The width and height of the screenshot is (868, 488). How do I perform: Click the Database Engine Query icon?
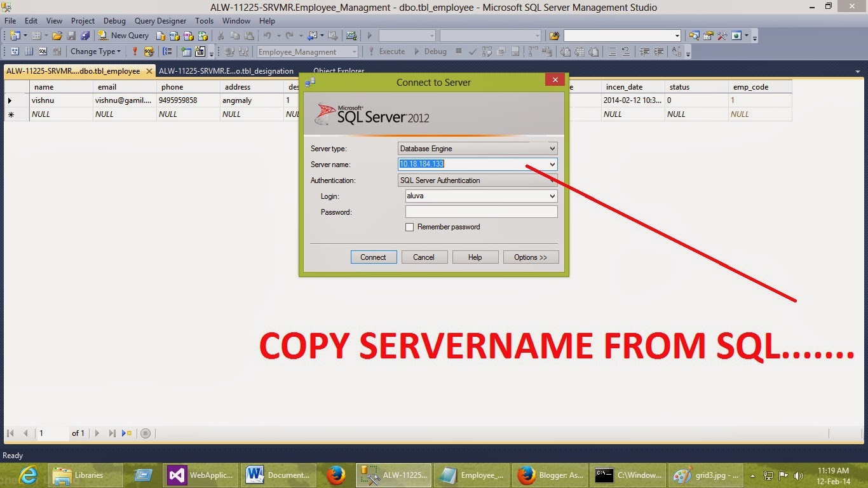click(x=161, y=36)
